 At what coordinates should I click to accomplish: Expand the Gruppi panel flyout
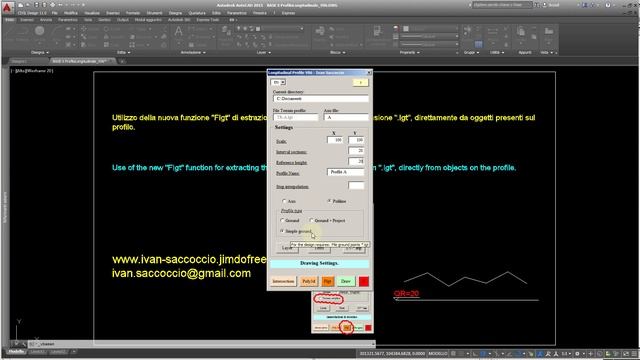click(x=471, y=53)
